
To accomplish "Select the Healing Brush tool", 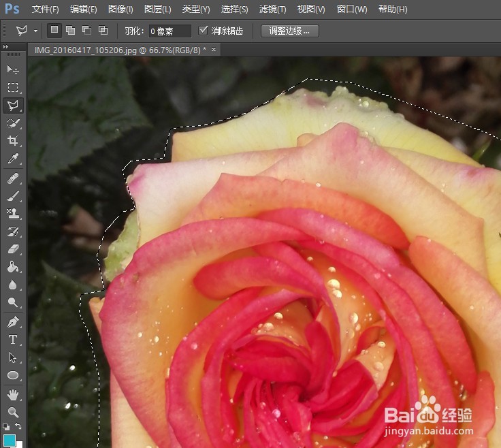I will pos(13,178).
